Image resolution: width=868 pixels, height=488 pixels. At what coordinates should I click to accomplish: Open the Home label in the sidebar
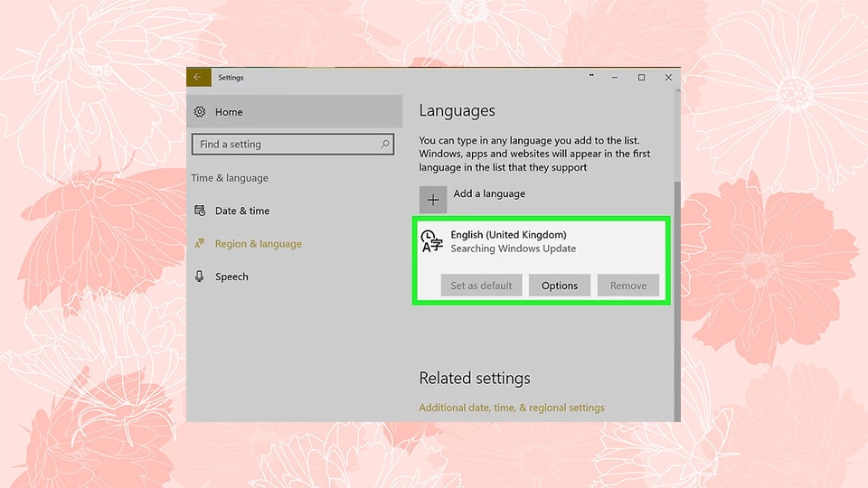(229, 112)
